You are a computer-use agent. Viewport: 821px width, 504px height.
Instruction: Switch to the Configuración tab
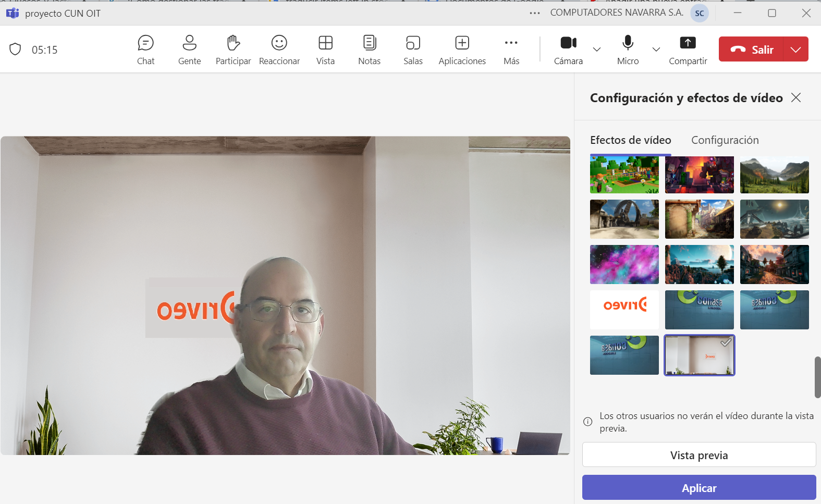coord(725,140)
